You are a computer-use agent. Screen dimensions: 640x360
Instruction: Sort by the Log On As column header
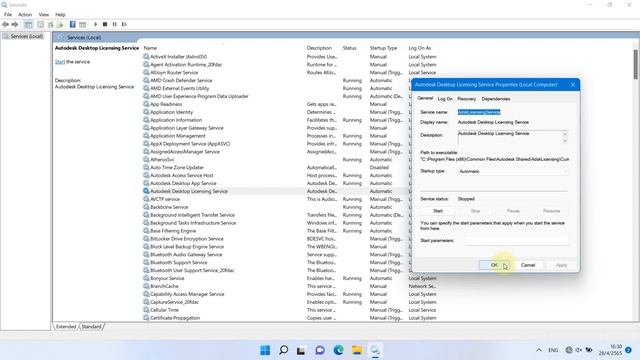pos(420,48)
